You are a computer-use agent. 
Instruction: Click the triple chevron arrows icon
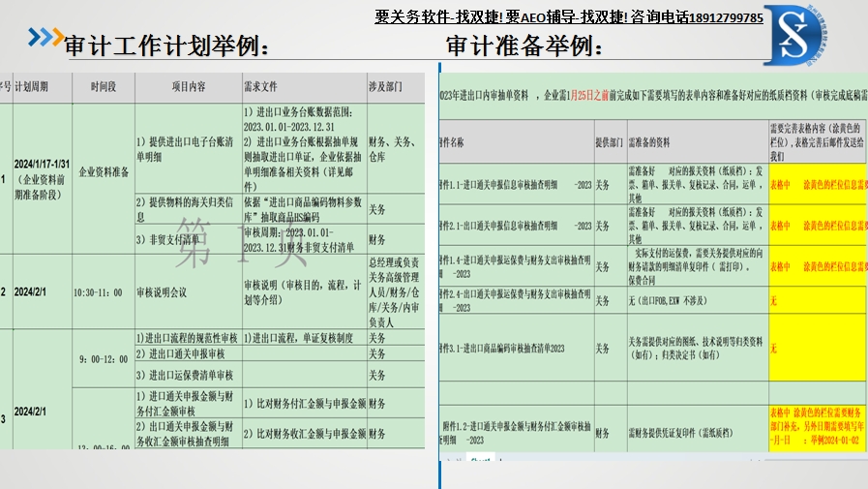45,38
